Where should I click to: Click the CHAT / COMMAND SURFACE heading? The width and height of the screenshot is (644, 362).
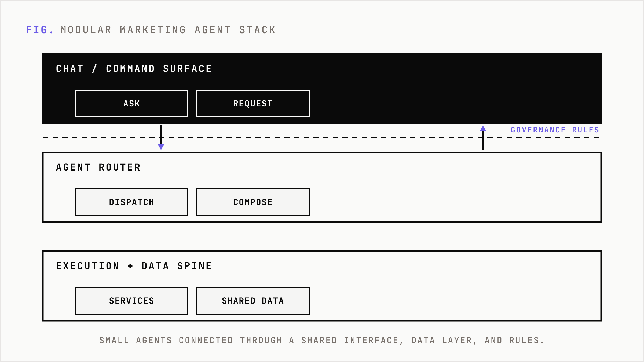point(134,69)
